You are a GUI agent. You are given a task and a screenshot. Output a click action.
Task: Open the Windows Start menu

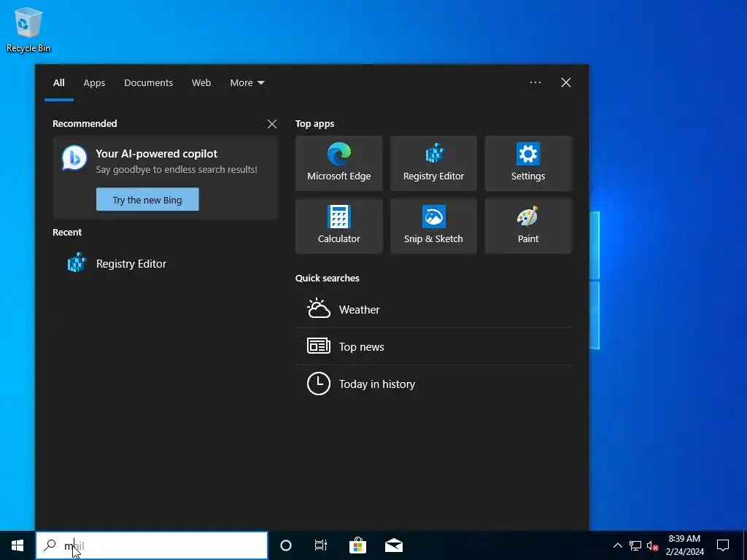tap(18, 545)
